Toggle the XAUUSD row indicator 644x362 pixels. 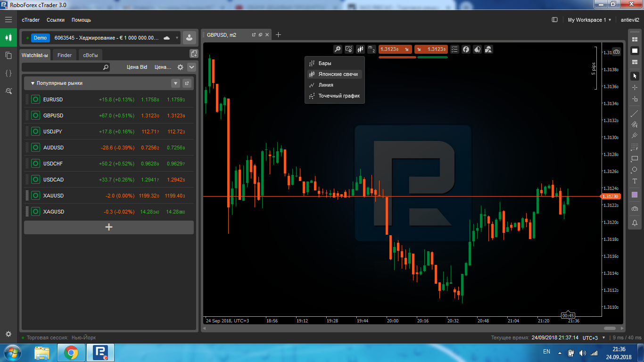pos(35,196)
